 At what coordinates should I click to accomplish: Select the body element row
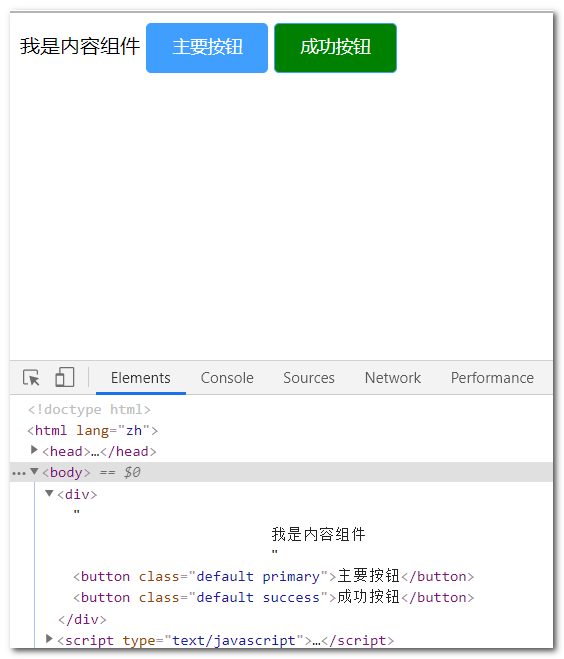pyautogui.click(x=281, y=472)
